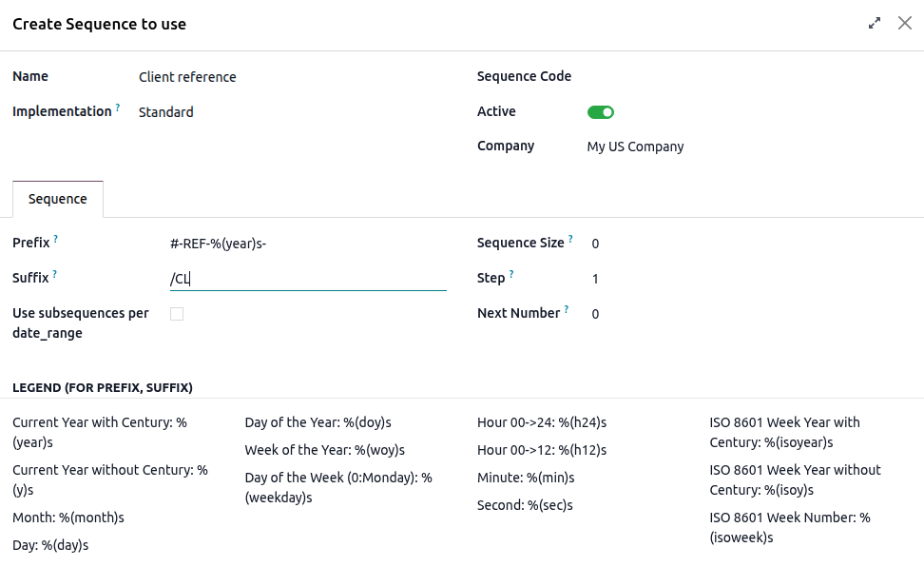Expand the dialog to full screen
The height and width of the screenshot is (567, 924).
[875, 22]
